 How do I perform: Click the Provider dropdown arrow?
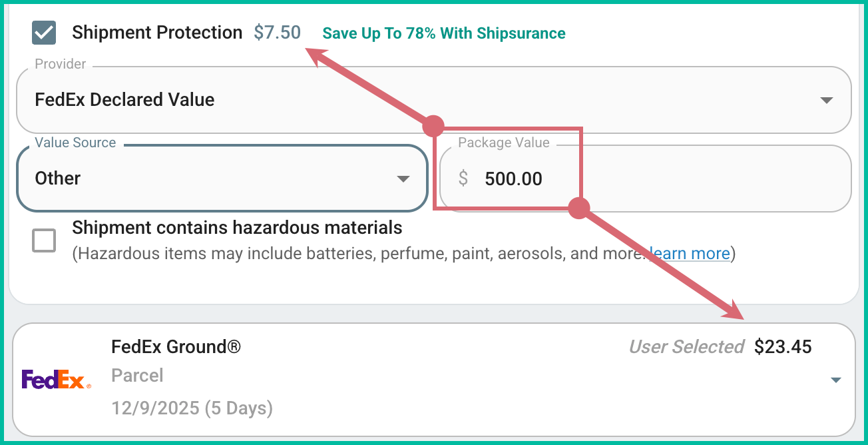click(827, 99)
